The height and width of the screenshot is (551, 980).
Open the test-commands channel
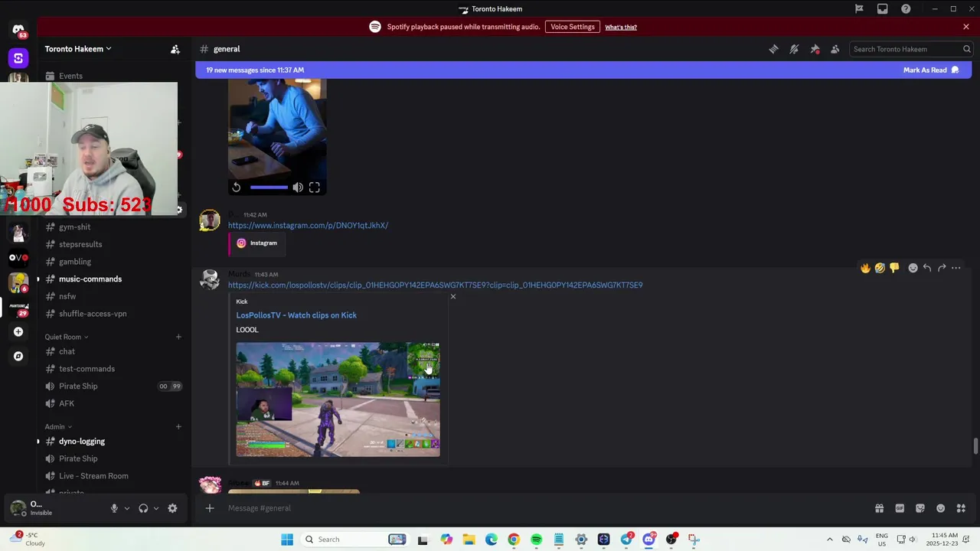click(87, 369)
